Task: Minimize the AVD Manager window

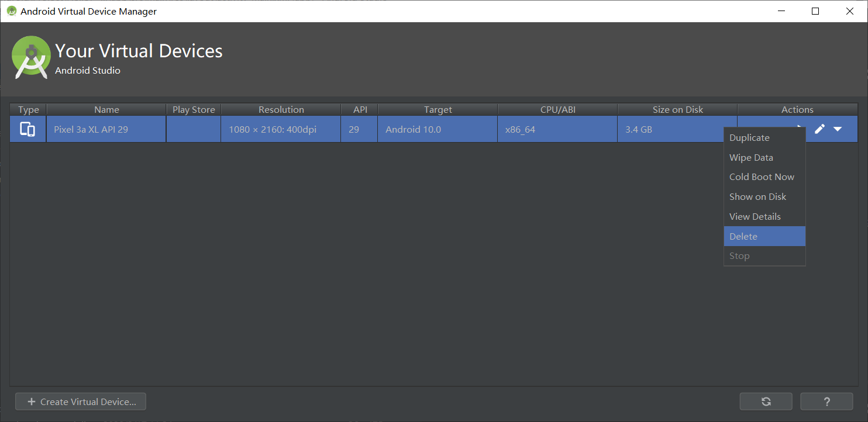Action: (783, 11)
